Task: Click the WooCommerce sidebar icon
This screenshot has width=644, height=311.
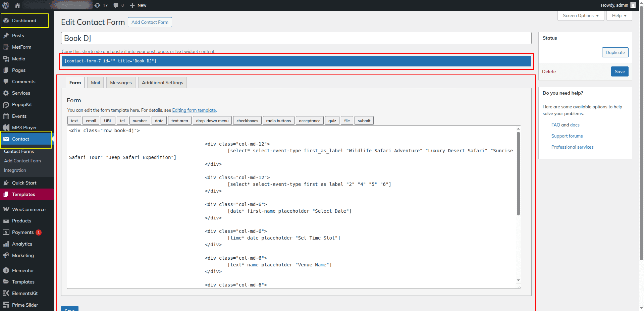Action: click(x=6, y=209)
